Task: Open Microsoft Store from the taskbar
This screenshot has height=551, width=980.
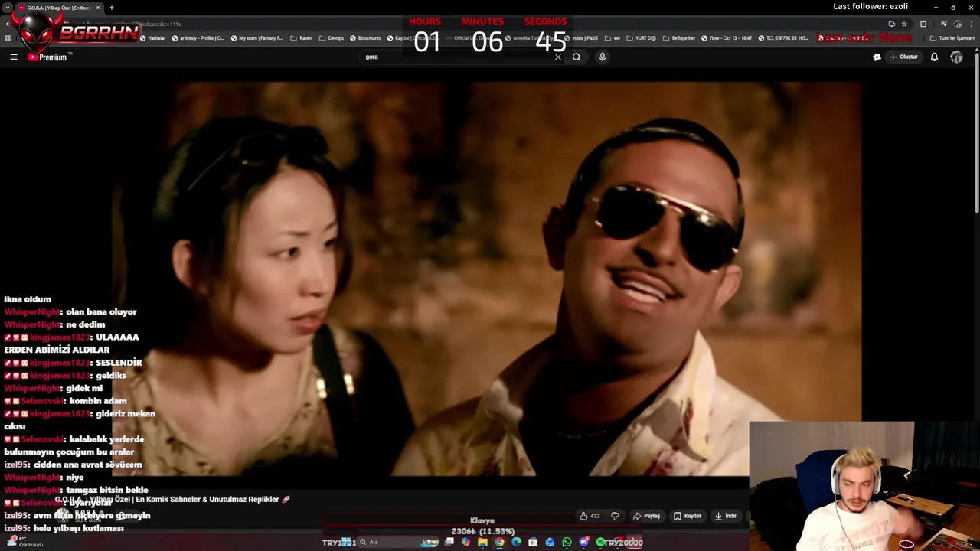Action: [533, 542]
